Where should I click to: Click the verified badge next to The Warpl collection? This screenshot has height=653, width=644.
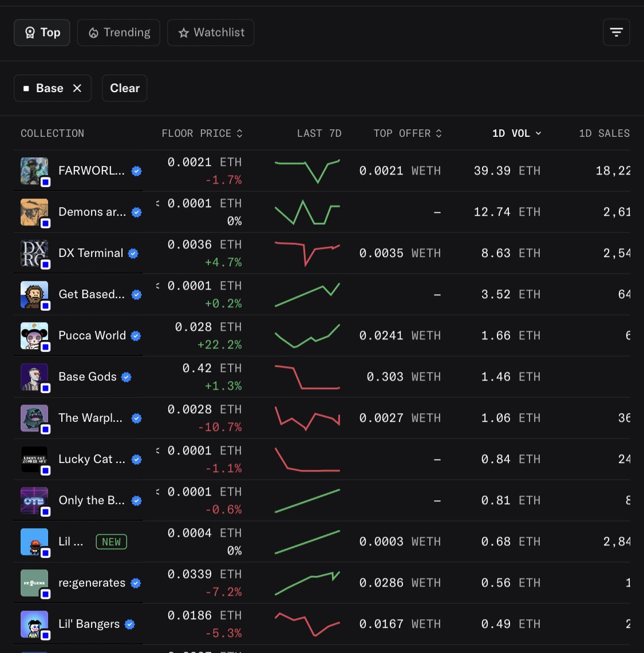[136, 418]
